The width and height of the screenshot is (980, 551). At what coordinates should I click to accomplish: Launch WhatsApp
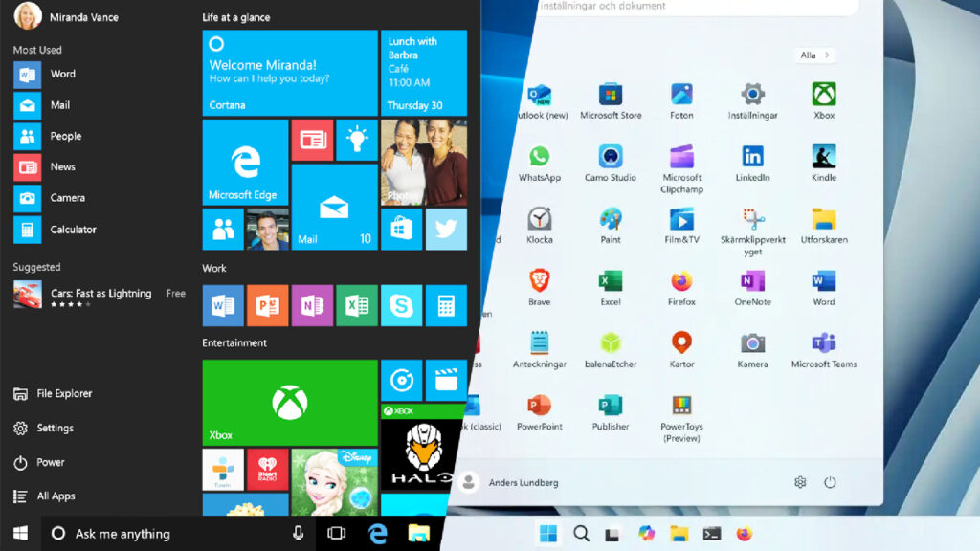[540, 164]
